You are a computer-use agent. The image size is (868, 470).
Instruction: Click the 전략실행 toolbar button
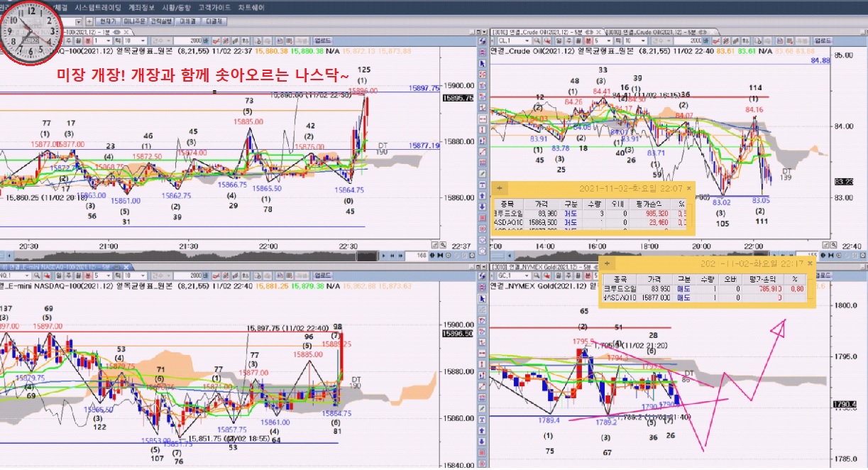click(162, 21)
